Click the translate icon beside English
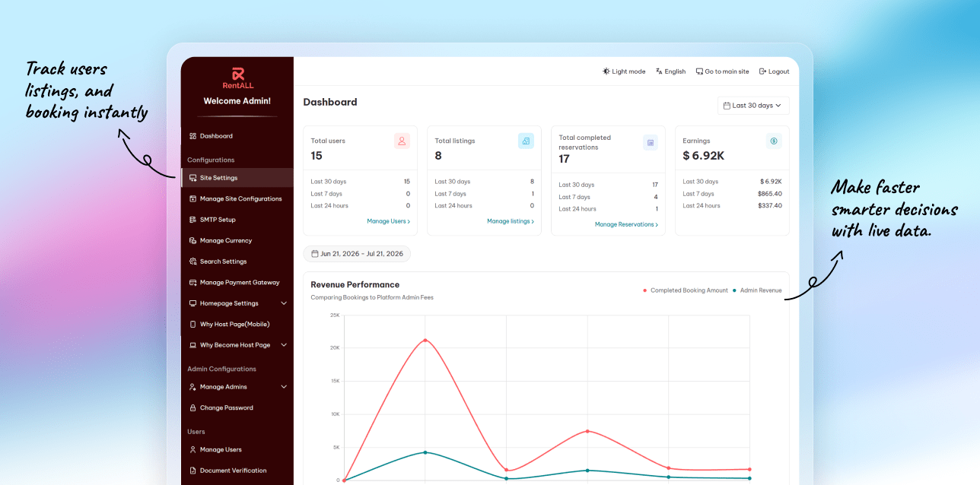 [659, 71]
